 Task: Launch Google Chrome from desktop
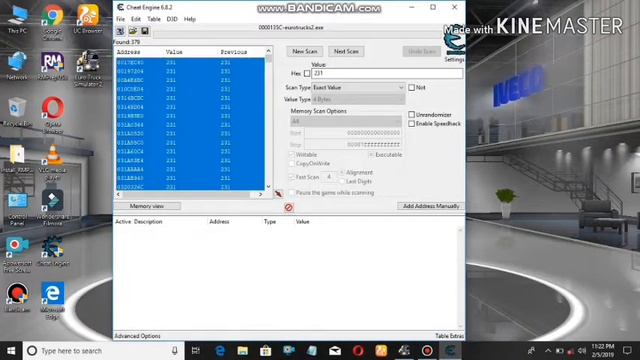pos(52,22)
